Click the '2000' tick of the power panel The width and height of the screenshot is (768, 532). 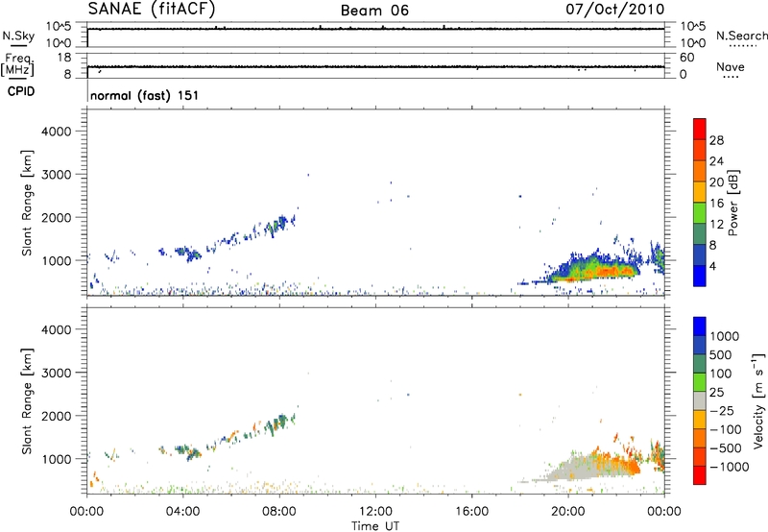point(57,217)
